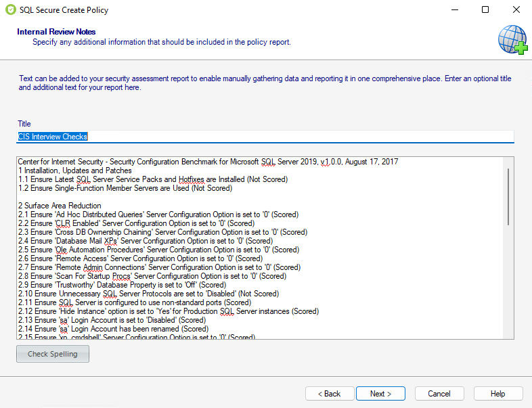Maximize the Create Policy window
Screen dimensions: 532x408
coord(485,10)
